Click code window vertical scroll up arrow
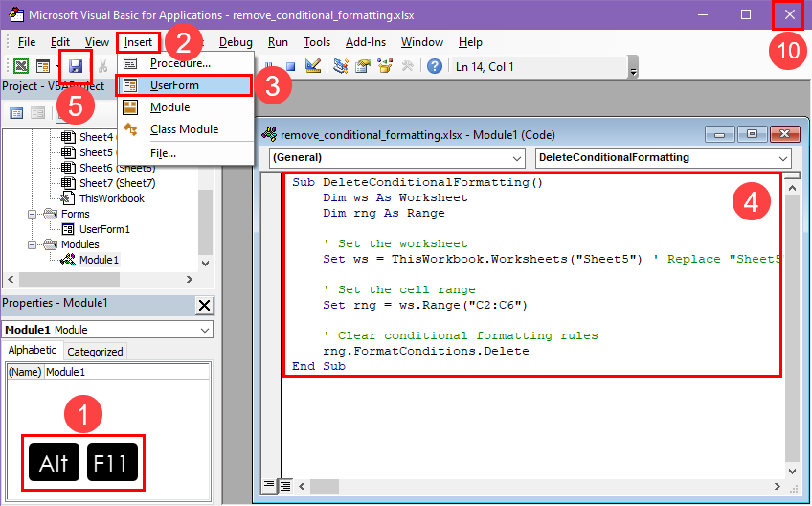This screenshot has height=506, width=812. coord(792,188)
